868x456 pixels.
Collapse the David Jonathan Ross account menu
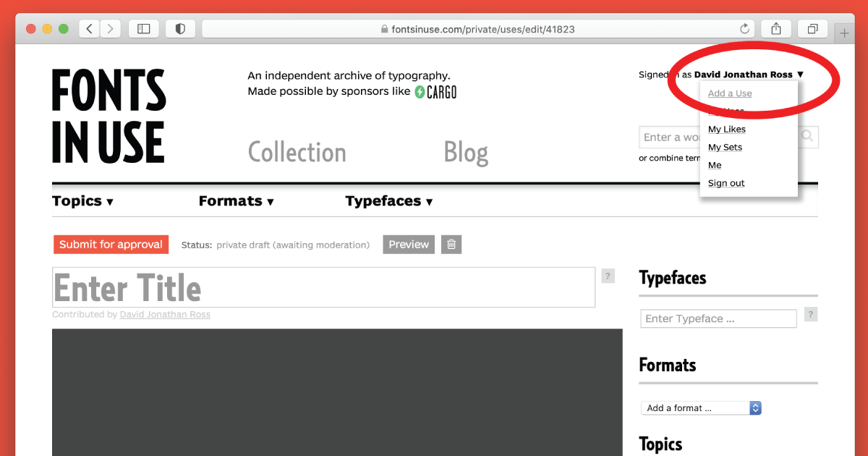coord(749,75)
